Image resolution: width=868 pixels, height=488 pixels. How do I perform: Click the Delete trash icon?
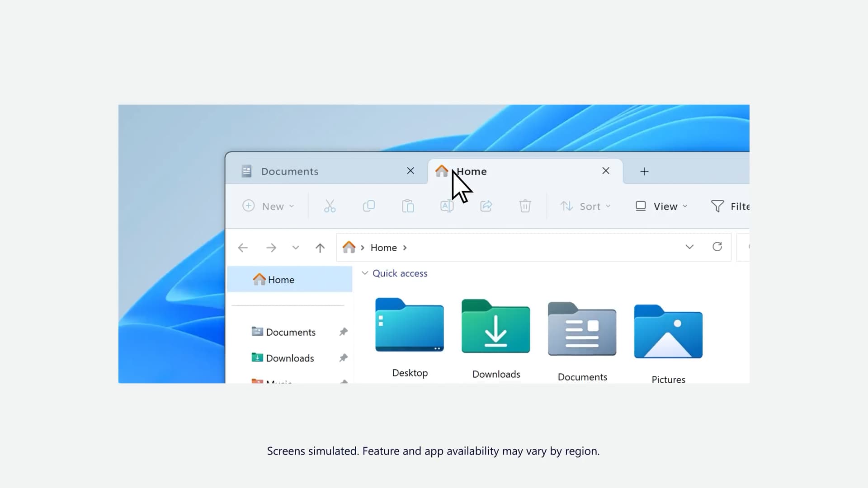[x=525, y=206]
